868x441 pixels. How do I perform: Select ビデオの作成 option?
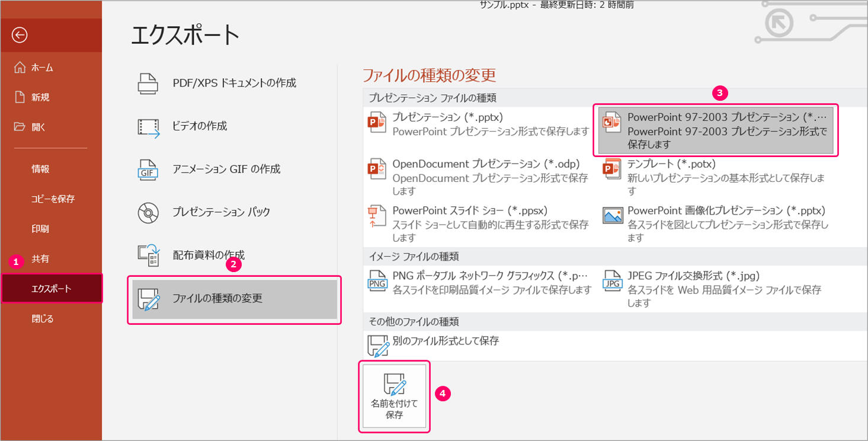click(x=235, y=126)
